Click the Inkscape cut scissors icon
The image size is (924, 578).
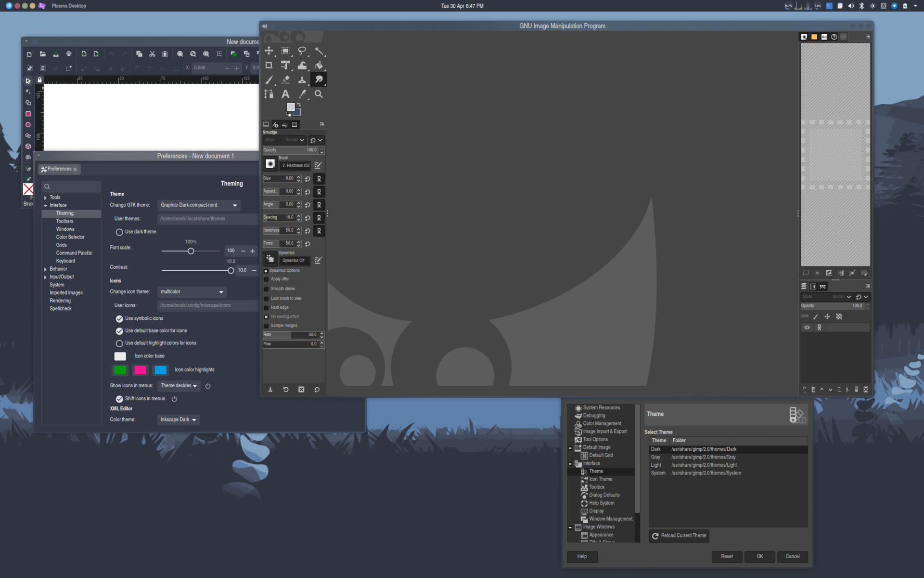[x=152, y=54]
